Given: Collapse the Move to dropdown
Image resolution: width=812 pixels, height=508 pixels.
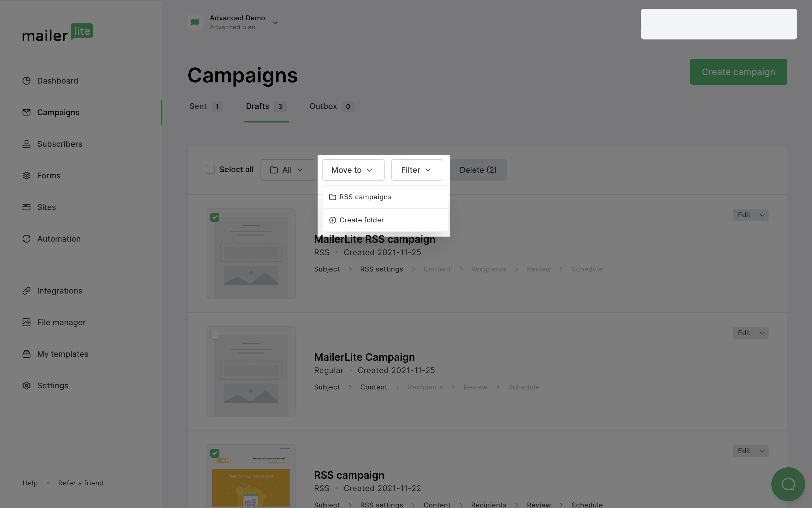Looking at the screenshot, I should (x=353, y=170).
